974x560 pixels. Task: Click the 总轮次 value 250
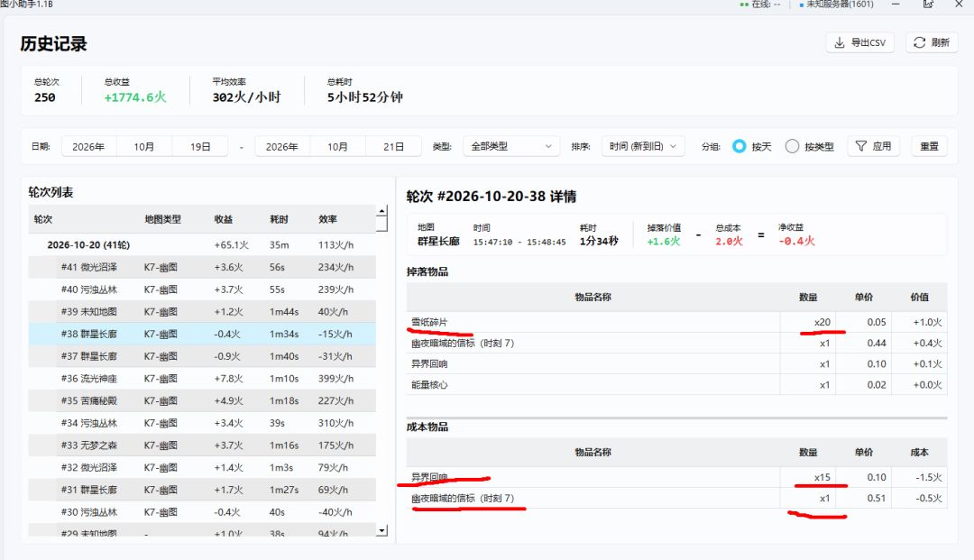pyautogui.click(x=45, y=97)
